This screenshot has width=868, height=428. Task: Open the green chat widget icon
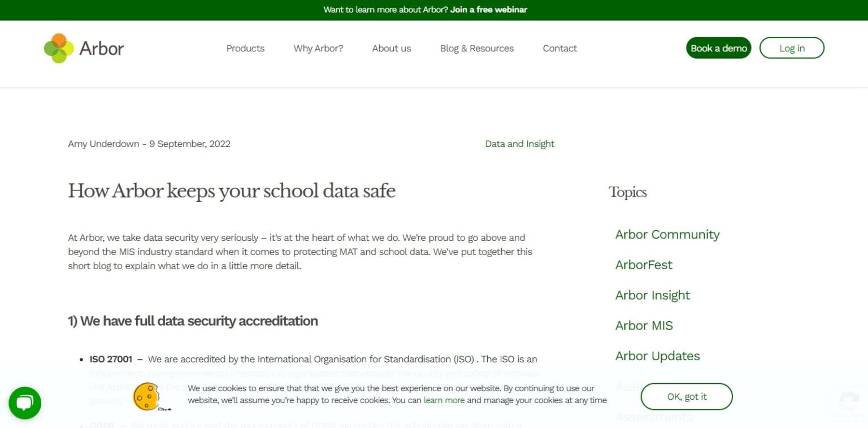coord(25,403)
